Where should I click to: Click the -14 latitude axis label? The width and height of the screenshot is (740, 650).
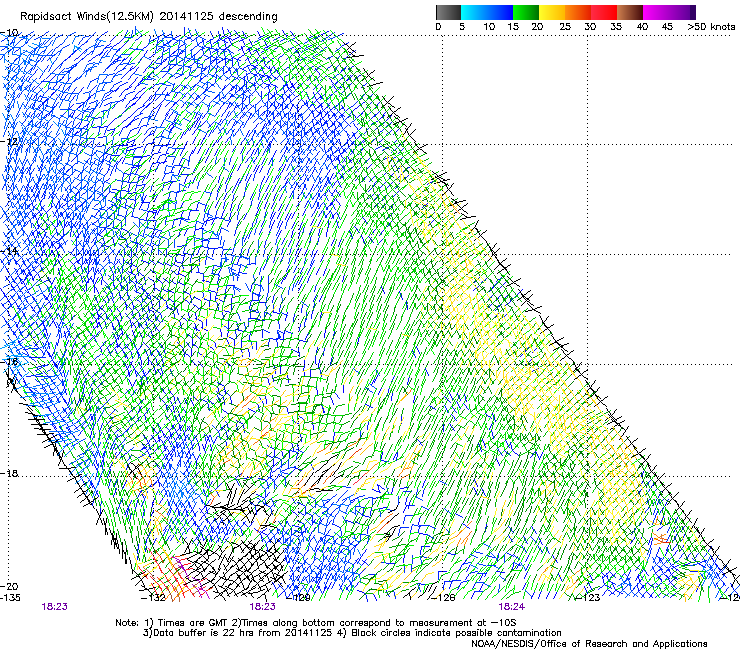(x=9, y=251)
